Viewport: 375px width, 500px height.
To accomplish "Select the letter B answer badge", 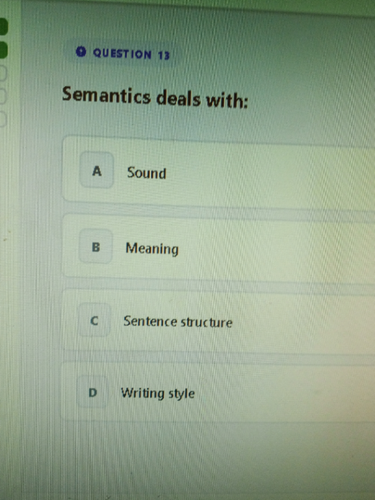I will click(96, 247).
